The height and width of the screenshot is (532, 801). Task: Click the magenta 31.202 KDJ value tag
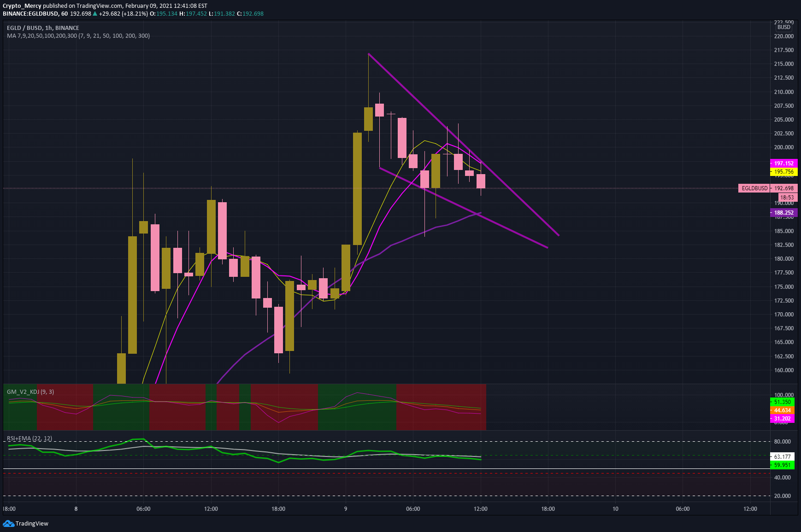pyautogui.click(x=783, y=418)
